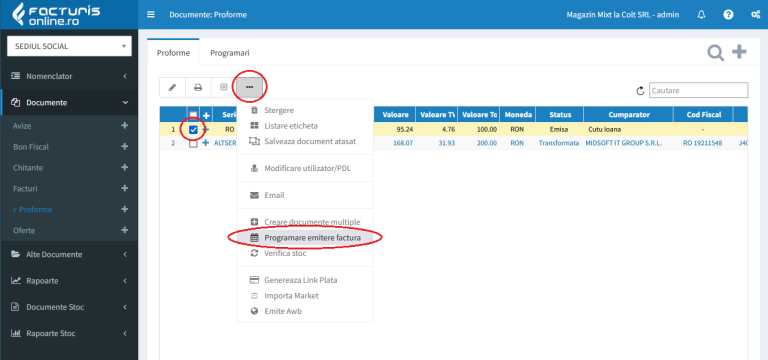Choose Email from the actions menu
The image size is (768, 360).
coord(305,195)
